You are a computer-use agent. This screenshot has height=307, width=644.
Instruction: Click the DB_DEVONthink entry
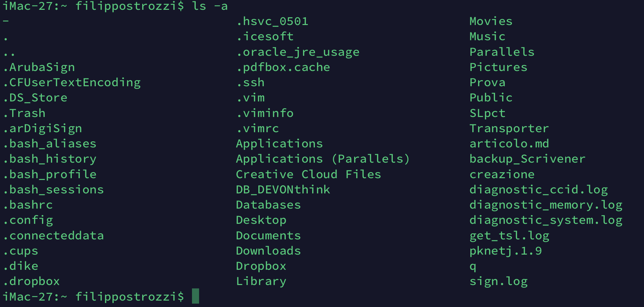coord(283,190)
